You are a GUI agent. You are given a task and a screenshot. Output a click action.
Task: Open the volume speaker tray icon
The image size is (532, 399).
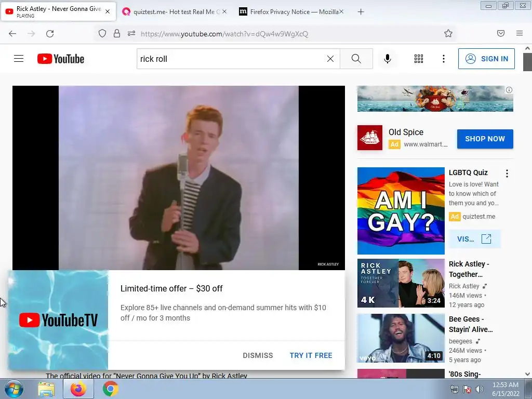pos(480,389)
